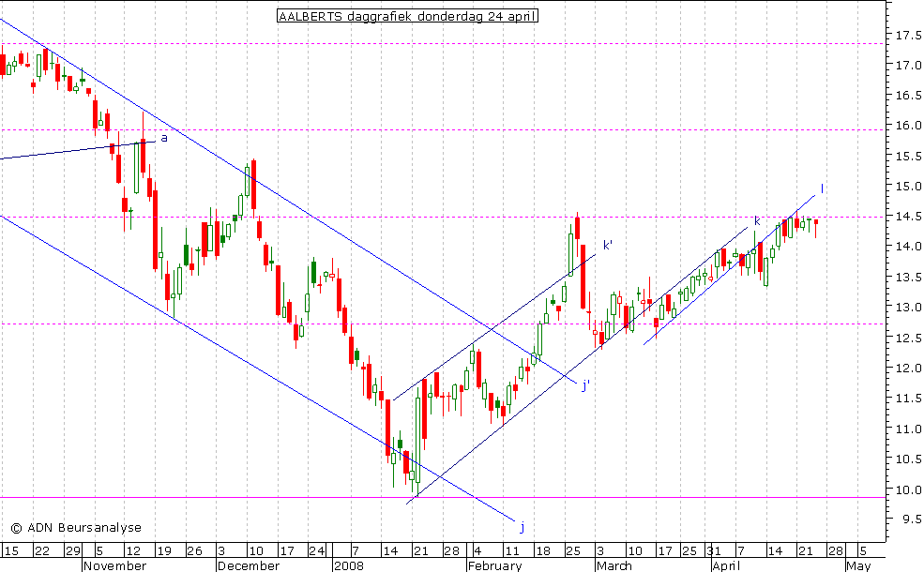Screen dimensions: 924x572
Task: Click the '2008' year label
Action: click(x=349, y=566)
